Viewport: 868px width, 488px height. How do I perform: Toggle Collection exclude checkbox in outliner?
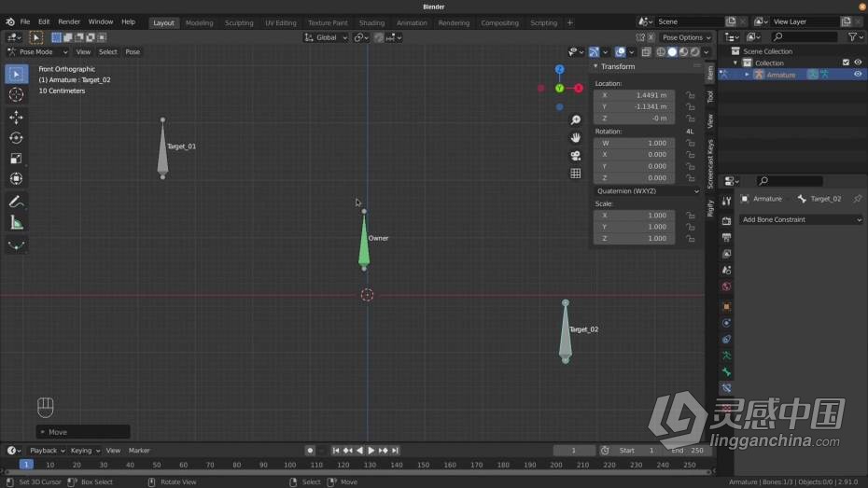click(846, 63)
